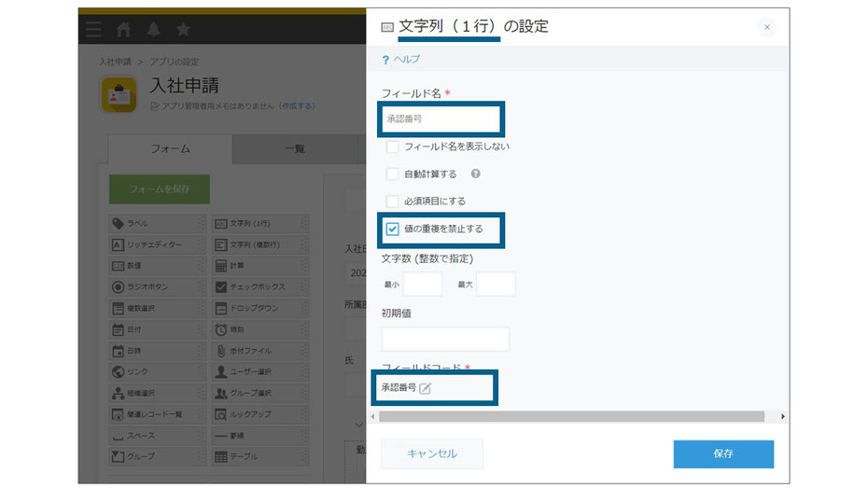The width and height of the screenshot is (868, 488).
Task: Switch to the 一覧 tab
Action: [294, 149]
